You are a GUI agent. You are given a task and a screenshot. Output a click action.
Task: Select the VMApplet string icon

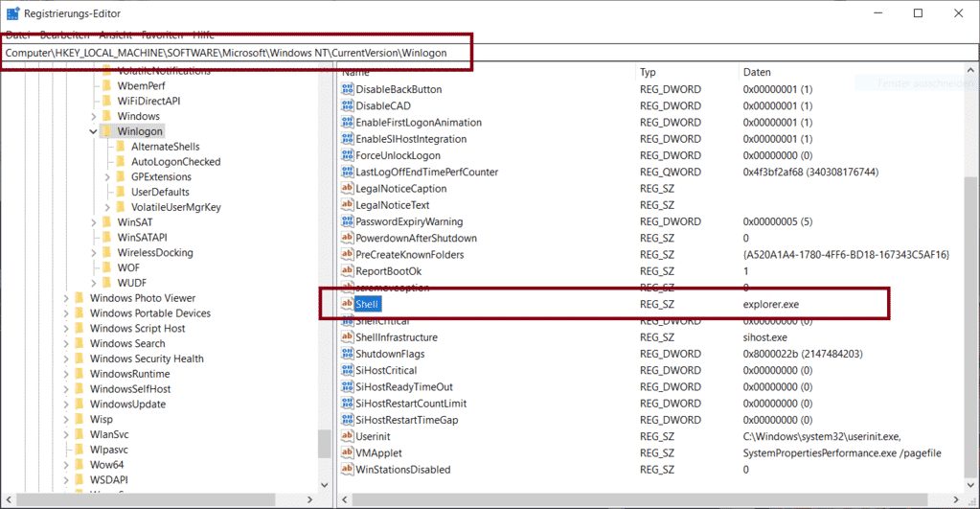point(347,452)
